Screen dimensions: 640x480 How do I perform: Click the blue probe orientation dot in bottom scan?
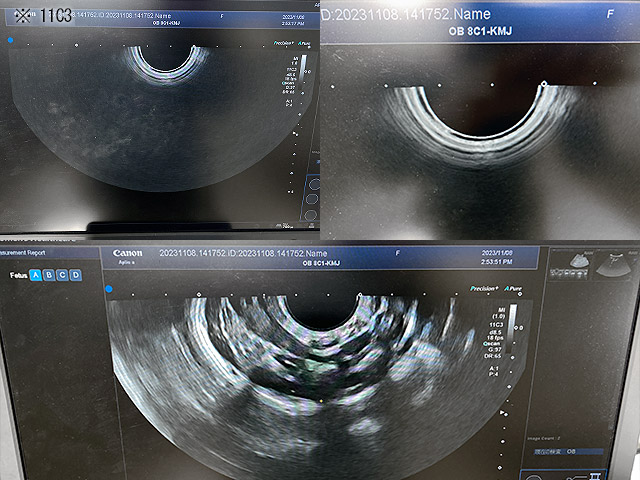click(109, 289)
